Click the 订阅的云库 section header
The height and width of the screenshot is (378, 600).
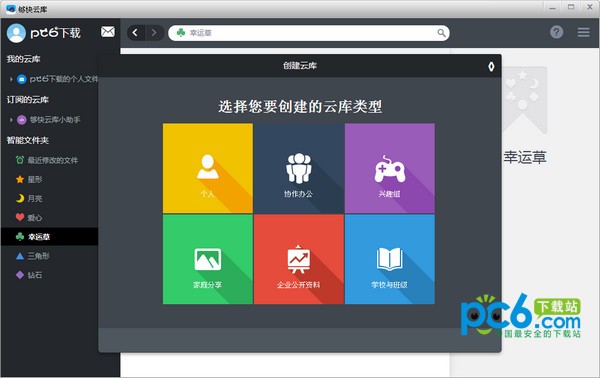28,99
